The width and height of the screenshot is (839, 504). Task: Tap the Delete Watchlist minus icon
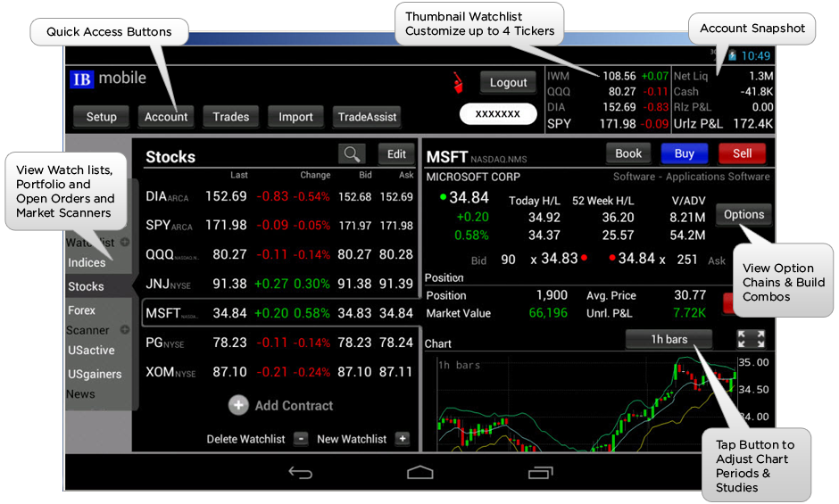click(x=302, y=439)
